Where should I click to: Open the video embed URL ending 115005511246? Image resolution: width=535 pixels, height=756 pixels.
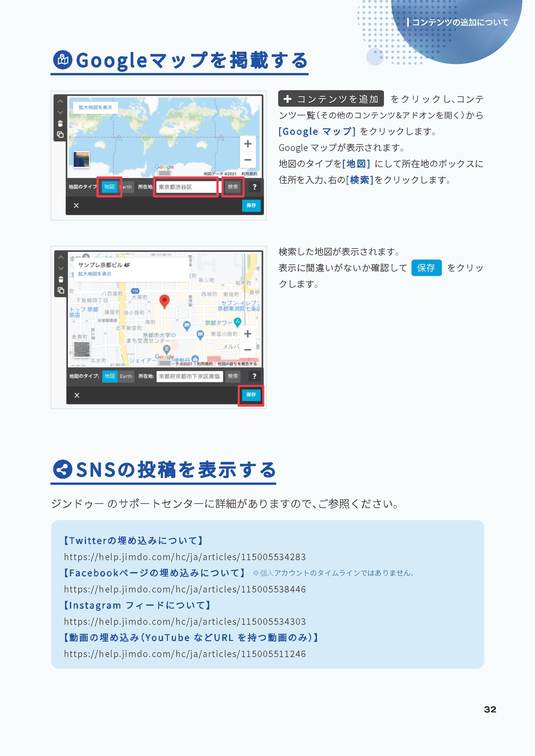[x=185, y=654]
